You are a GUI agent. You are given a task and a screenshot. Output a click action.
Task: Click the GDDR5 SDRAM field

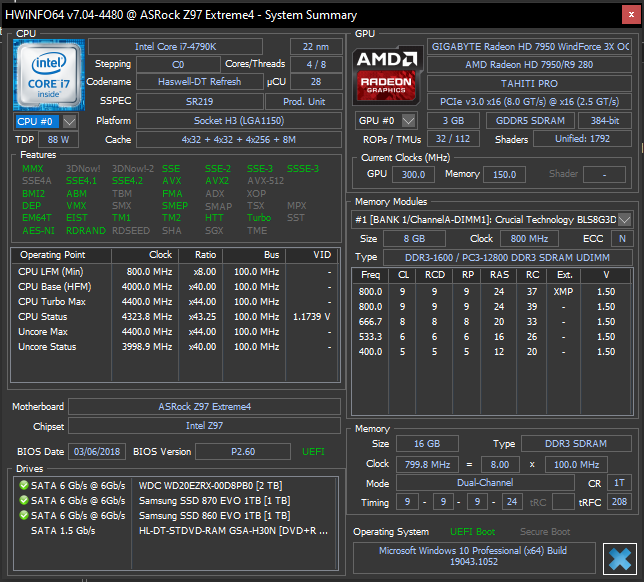530,120
